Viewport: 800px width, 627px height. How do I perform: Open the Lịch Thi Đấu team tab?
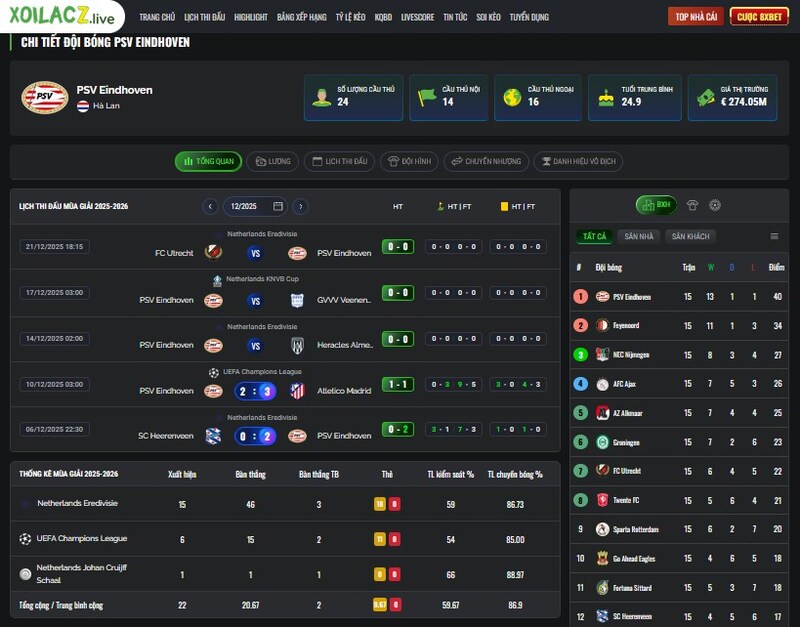pyautogui.click(x=339, y=161)
